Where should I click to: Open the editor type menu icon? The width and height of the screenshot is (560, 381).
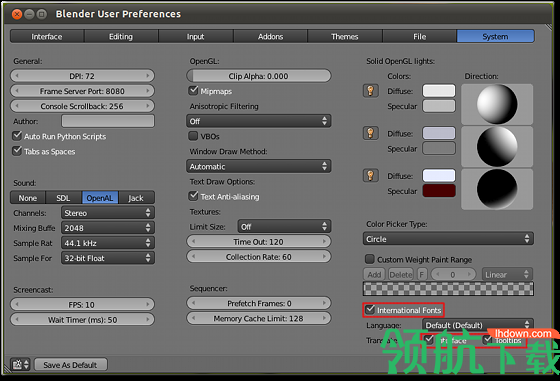20,364
